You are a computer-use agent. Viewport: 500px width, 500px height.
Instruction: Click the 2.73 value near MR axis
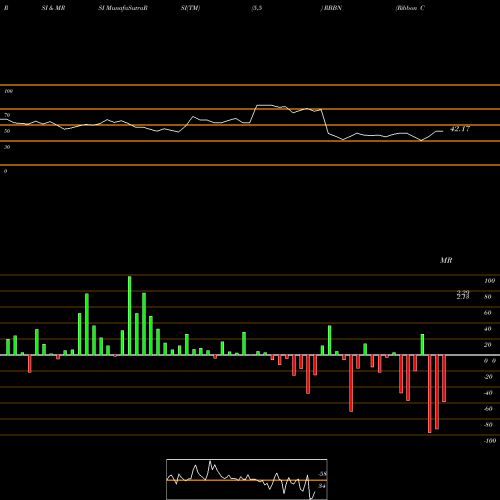[x=463, y=297]
